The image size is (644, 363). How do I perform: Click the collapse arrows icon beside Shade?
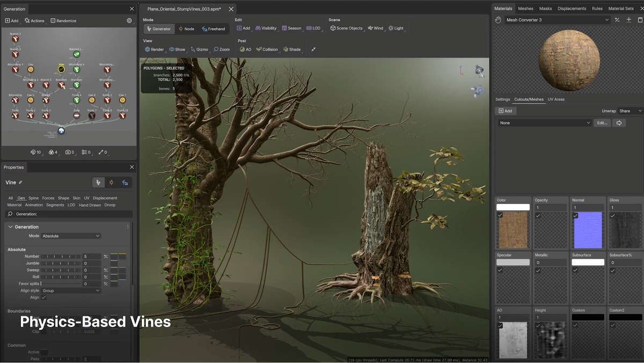[313, 49]
